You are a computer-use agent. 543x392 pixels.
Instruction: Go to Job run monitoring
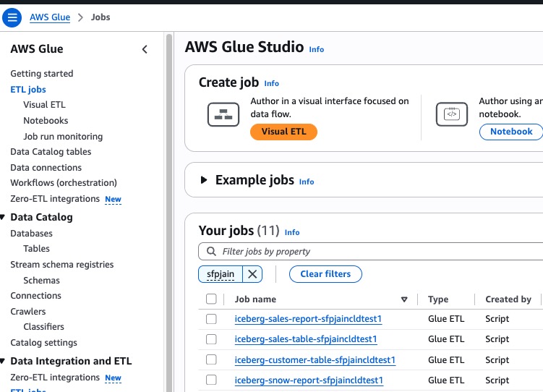coord(63,137)
